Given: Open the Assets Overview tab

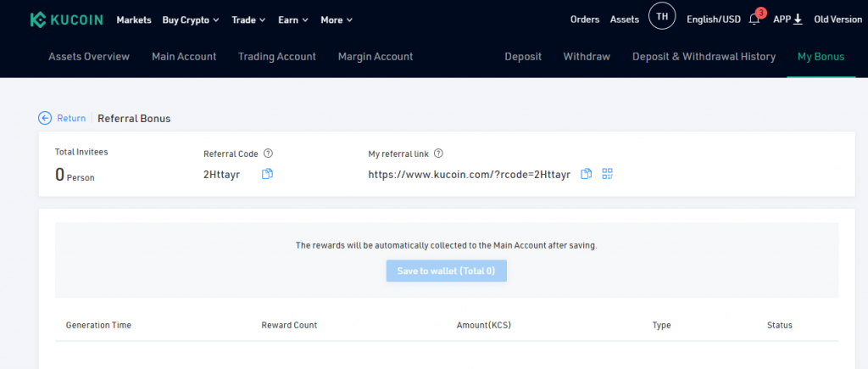Looking at the screenshot, I should click(x=89, y=57).
